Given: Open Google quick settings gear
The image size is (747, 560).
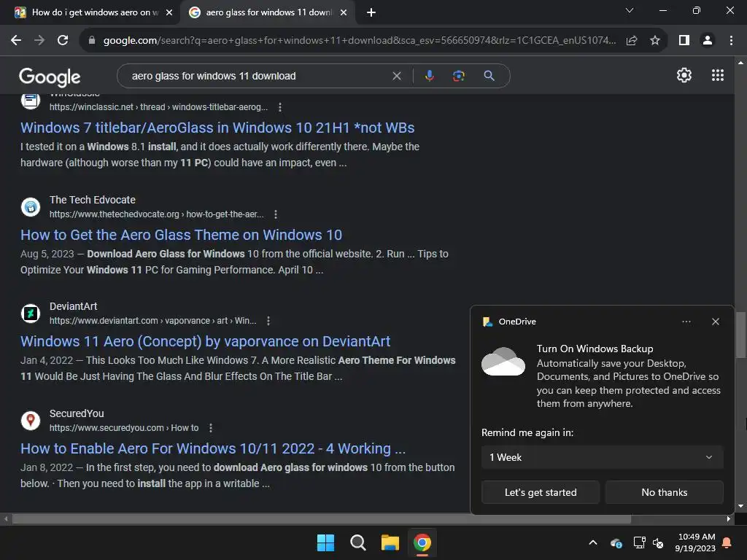Looking at the screenshot, I should click(x=684, y=75).
